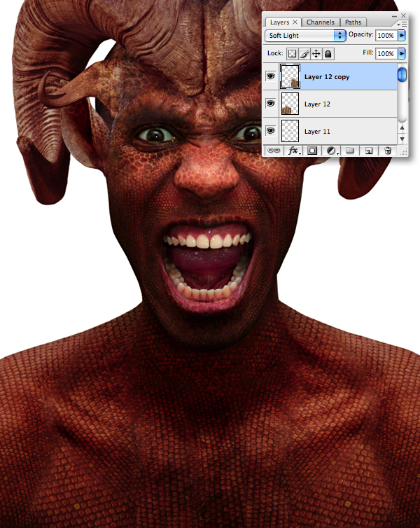Click the layers scroll down arrow
The image size is (420, 528).
coord(402,139)
